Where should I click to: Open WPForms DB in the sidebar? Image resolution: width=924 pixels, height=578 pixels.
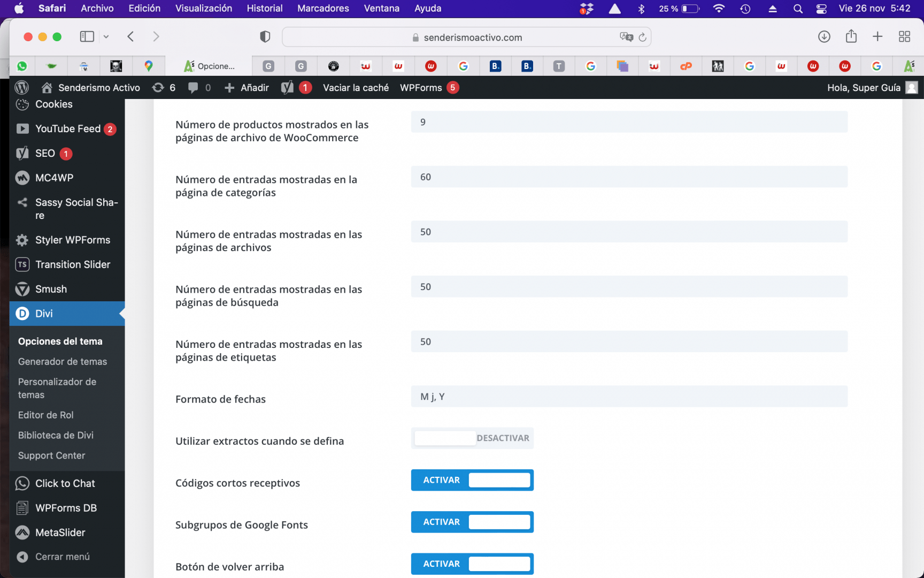(x=67, y=508)
